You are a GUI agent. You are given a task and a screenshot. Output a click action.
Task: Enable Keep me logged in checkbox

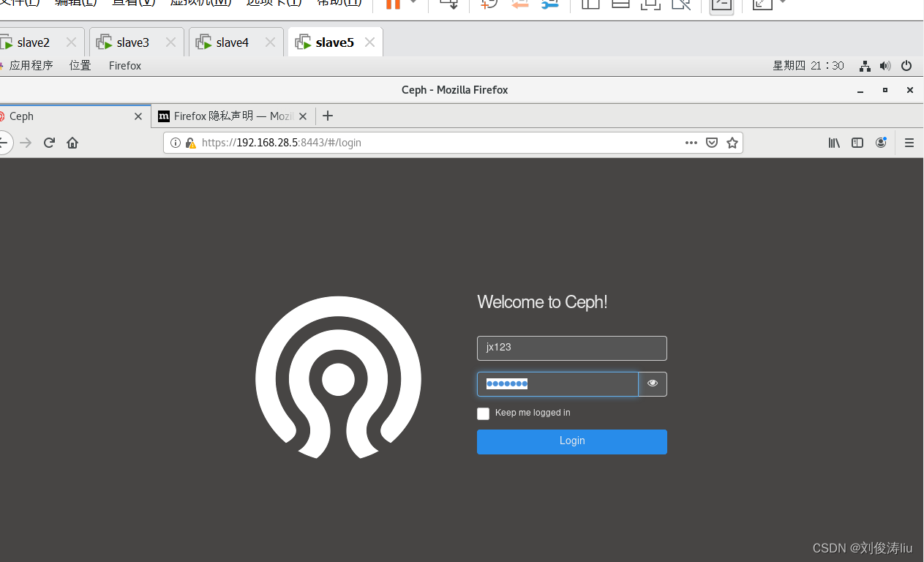coord(483,413)
